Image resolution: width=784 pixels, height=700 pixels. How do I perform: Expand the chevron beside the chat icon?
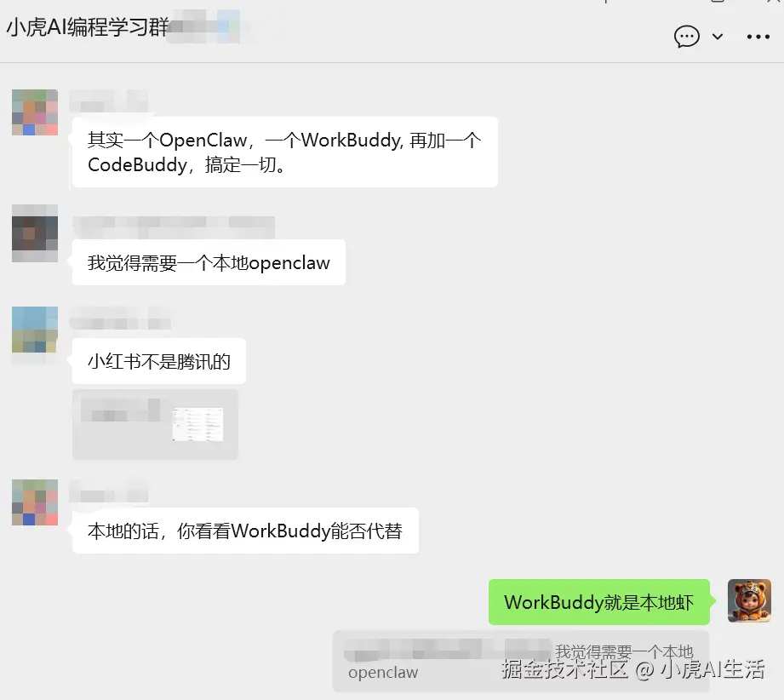click(x=718, y=37)
